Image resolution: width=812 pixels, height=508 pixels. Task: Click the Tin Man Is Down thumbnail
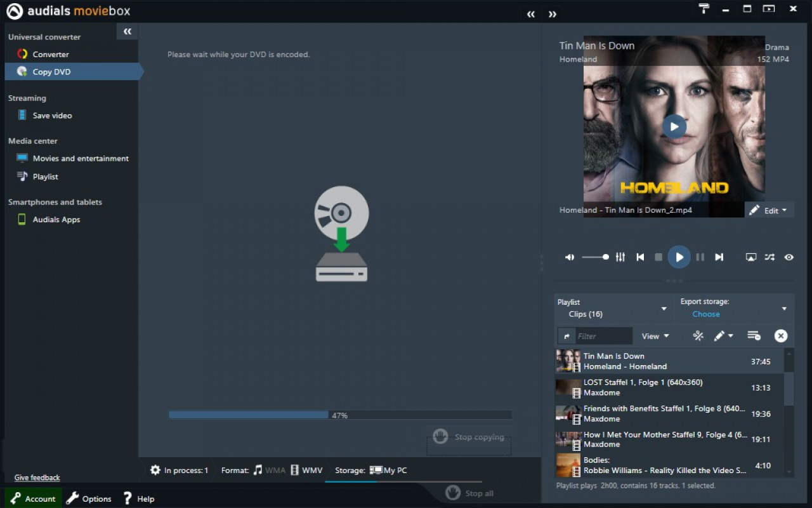pyautogui.click(x=568, y=361)
